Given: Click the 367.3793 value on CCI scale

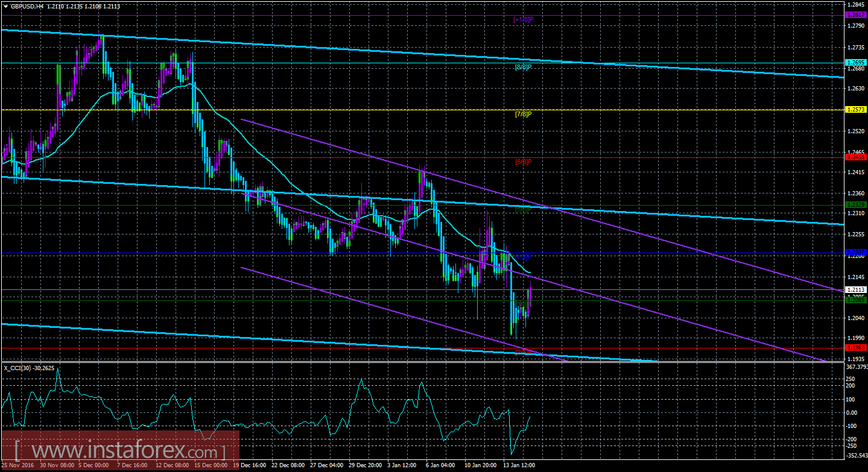Looking at the screenshot, I should 856,367.
